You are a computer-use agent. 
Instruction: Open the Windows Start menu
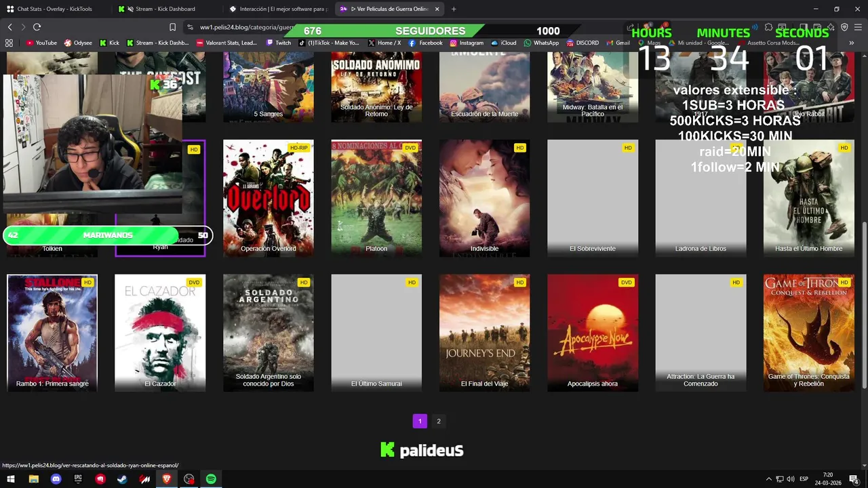tap(11, 479)
